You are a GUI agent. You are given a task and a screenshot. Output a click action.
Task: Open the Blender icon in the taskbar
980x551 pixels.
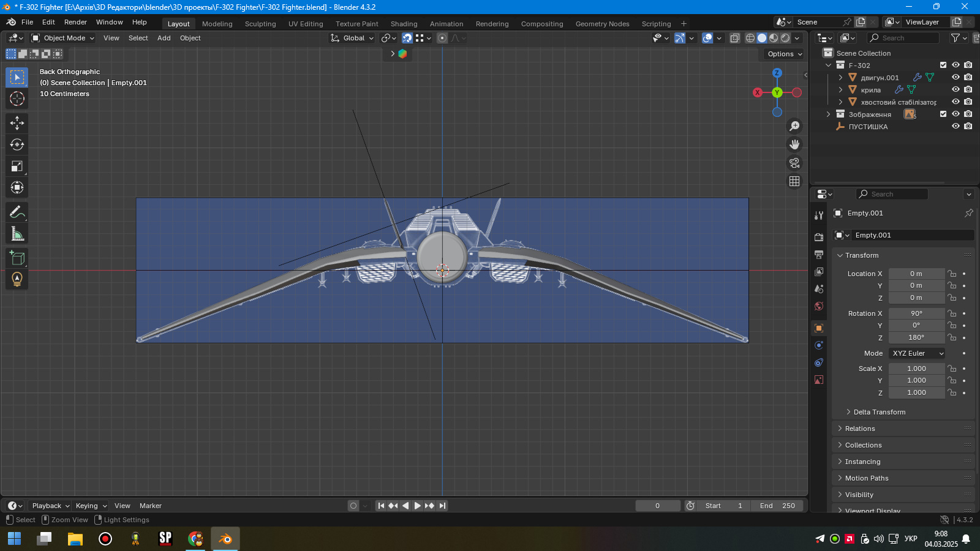225,539
